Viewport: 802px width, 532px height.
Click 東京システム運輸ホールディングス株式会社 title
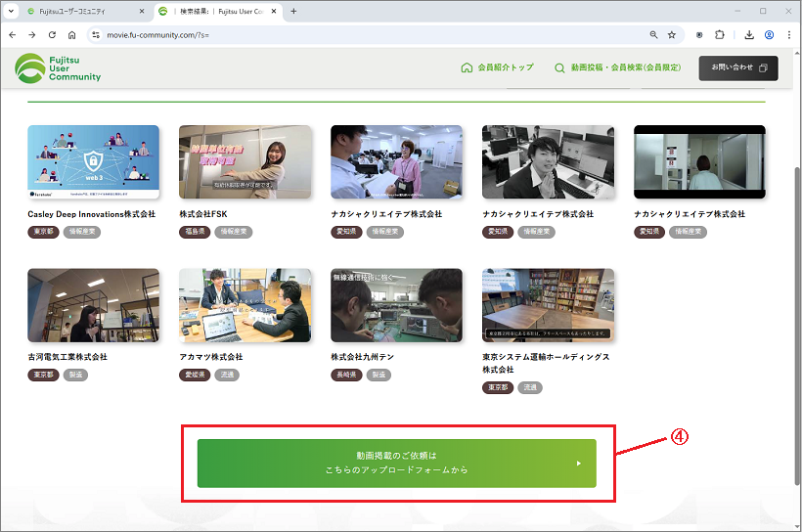click(546, 363)
